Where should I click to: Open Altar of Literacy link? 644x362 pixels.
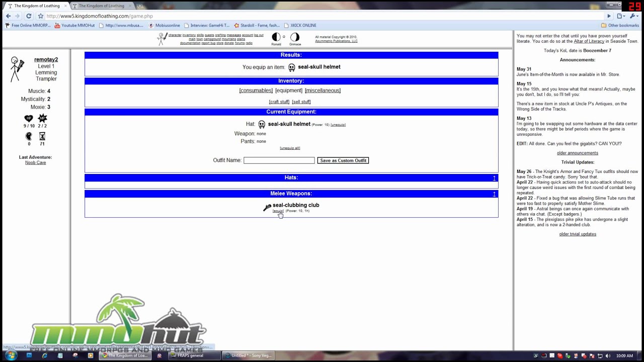pyautogui.click(x=589, y=41)
